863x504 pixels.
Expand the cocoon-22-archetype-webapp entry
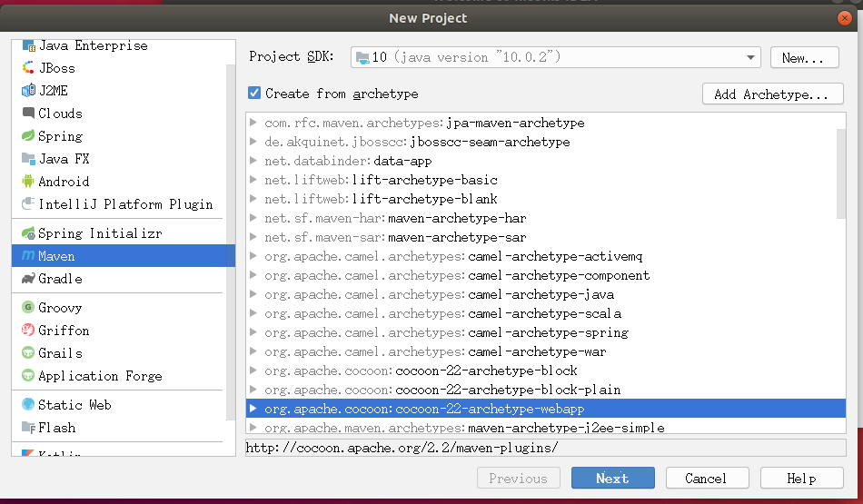click(253, 409)
